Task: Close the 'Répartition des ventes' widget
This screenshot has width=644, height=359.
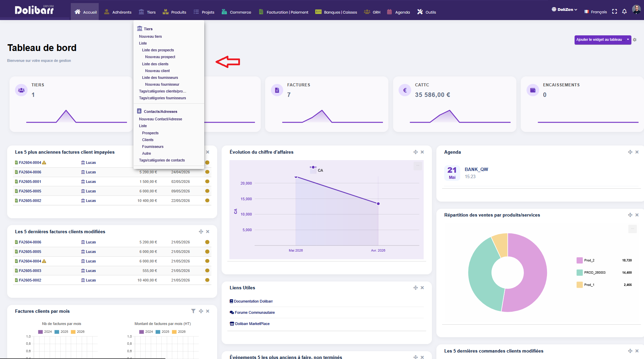Action: point(637,215)
